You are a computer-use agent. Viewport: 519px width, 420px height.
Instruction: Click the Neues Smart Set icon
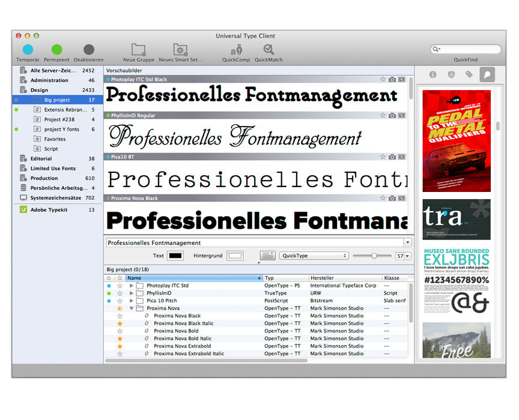pyautogui.click(x=181, y=50)
